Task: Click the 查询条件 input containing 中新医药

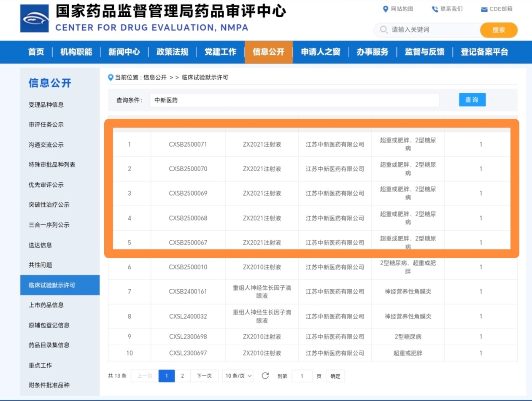Action: point(294,100)
